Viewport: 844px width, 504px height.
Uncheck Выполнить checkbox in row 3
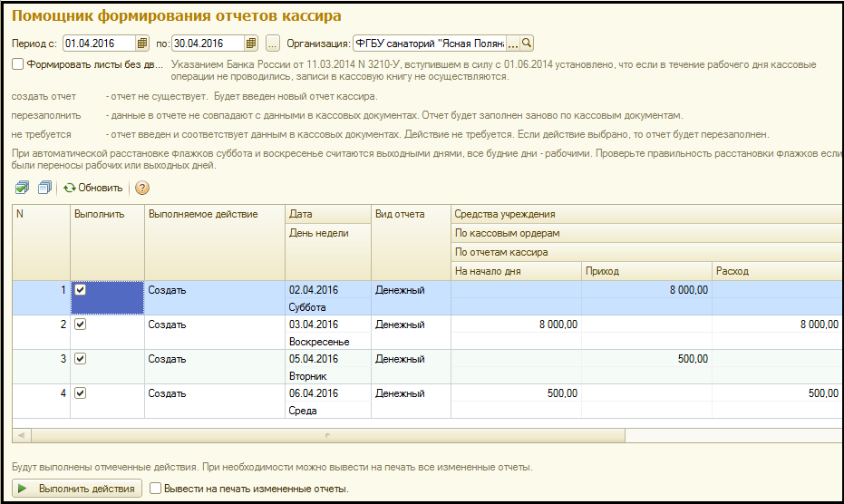(x=81, y=359)
